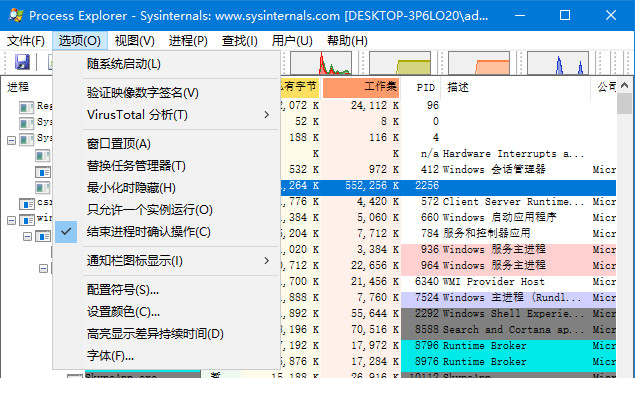
Task: Sort by the 工作集 column header
Action: pos(361,87)
